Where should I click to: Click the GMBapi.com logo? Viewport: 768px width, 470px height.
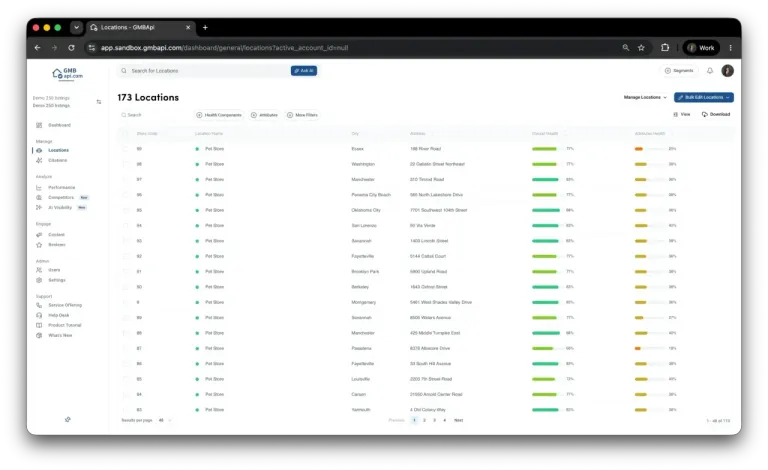point(68,74)
